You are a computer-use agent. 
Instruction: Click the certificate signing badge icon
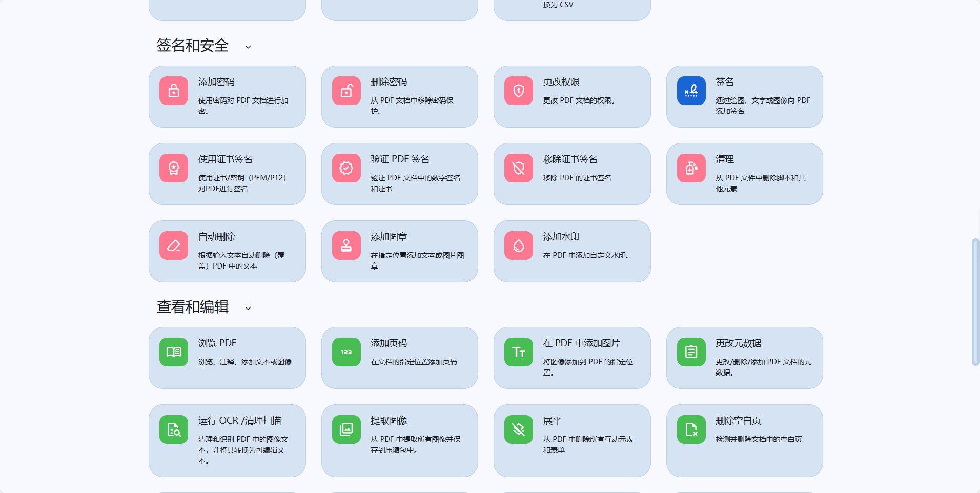[x=174, y=169]
